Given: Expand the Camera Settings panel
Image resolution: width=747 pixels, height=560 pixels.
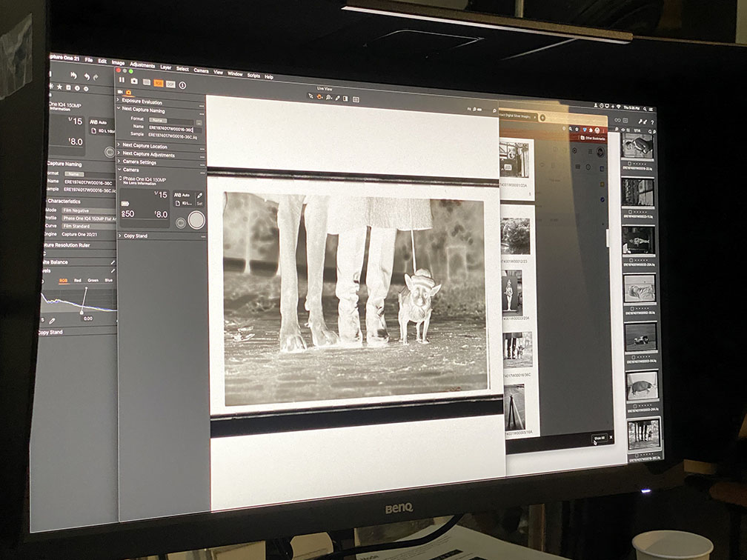Looking at the screenshot, I should pyautogui.click(x=119, y=161).
